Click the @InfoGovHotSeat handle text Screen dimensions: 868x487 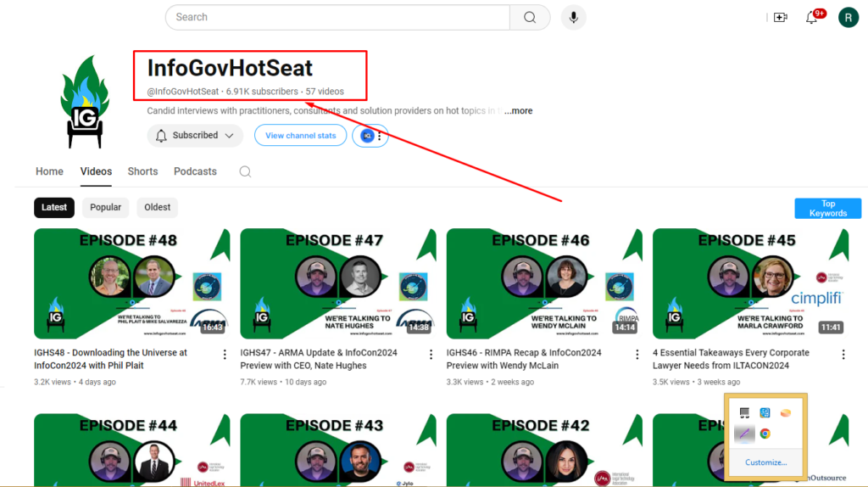click(183, 92)
